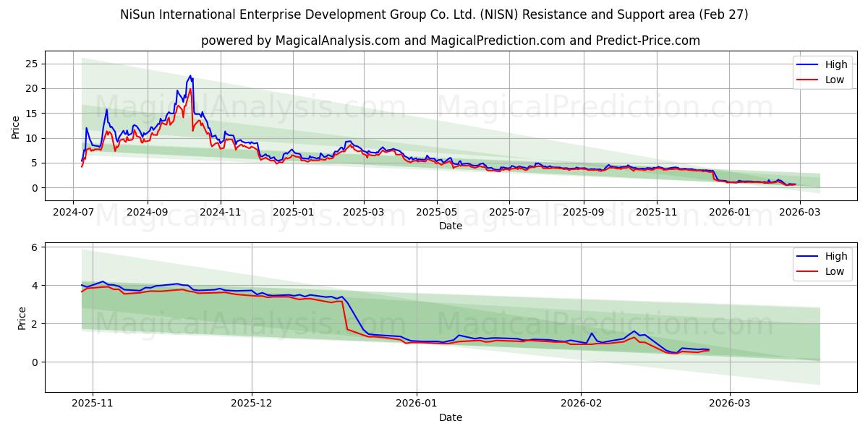Viewport: 868px width, 434px height.
Task: Click the 'Price' y-axis label on bottom chart
Action: coord(22,318)
